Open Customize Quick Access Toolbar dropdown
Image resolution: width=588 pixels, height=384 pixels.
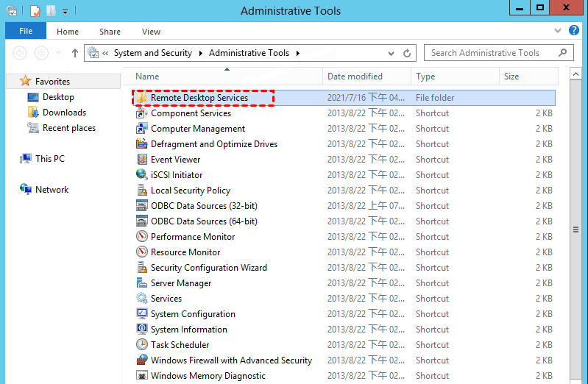(65, 12)
